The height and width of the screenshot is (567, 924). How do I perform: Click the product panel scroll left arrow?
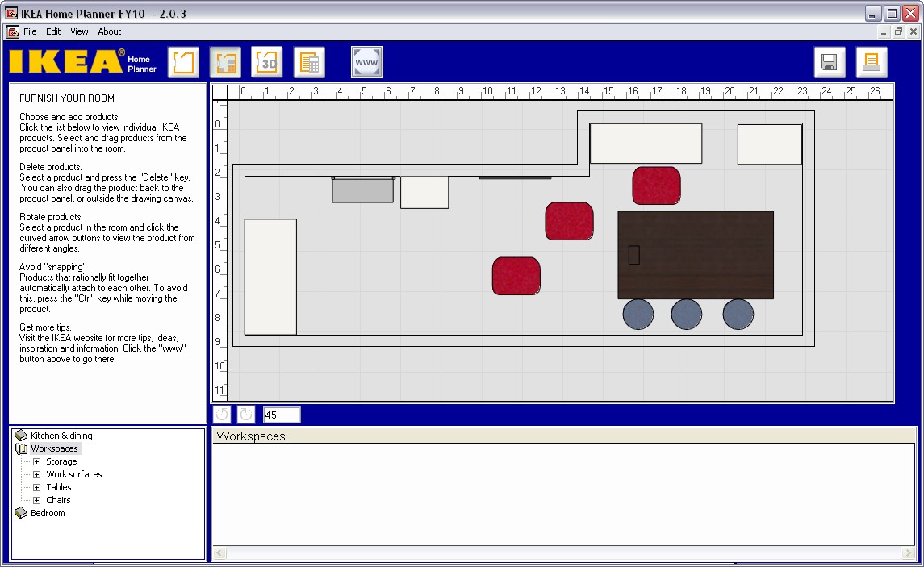pos(220,553)
